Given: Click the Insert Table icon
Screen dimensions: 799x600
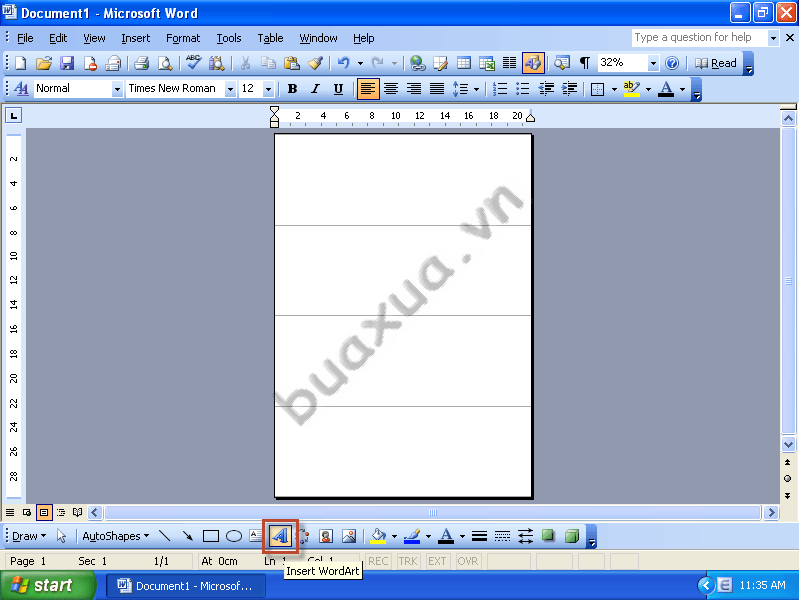Looking at the screenshot, I should (464, 63).
